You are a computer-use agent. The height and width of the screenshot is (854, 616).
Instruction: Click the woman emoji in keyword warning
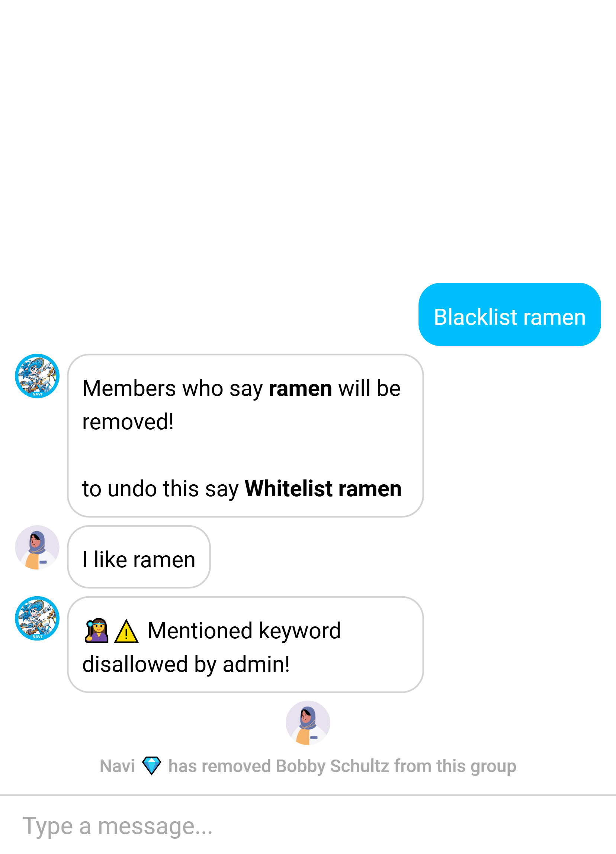[x=97, y=631]
